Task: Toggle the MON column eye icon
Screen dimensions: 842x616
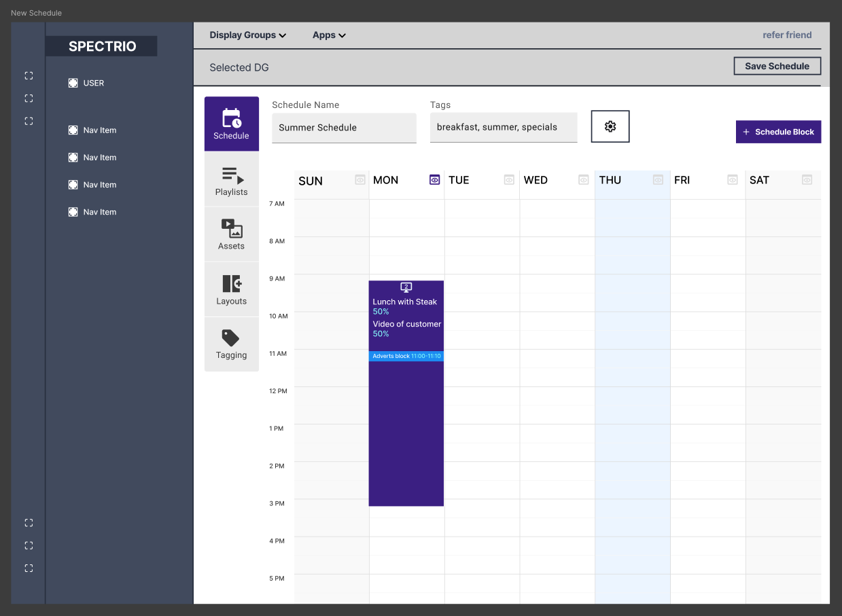Action: [435, 180]
